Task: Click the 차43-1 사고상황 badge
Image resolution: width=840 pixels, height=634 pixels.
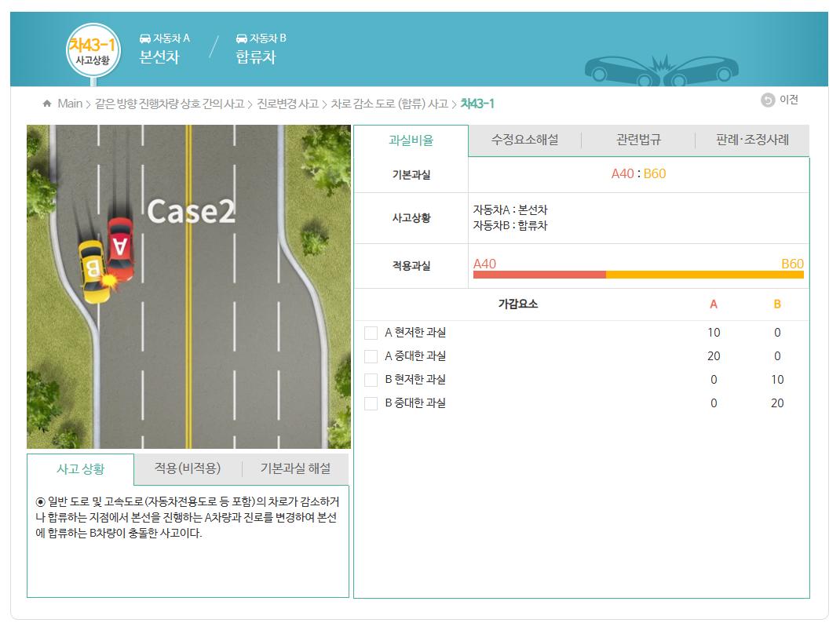Action: [93, 51]
